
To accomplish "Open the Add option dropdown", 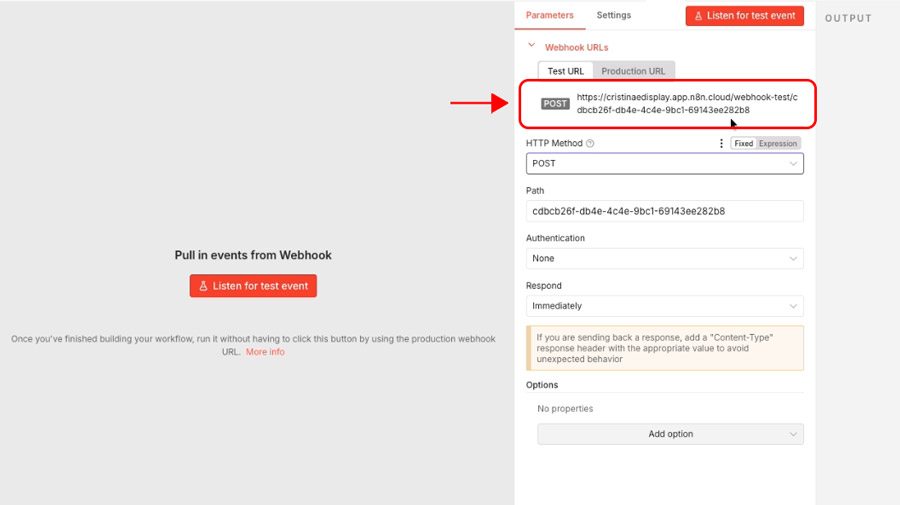I will [x=670, y=434].
